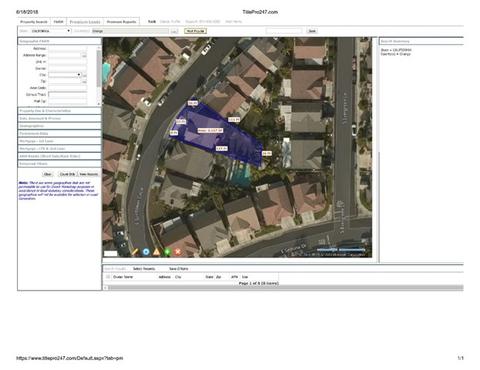The height and width of the screenshot is (370, 480).
Task: Click the APN column header
Action: [234, 277]
